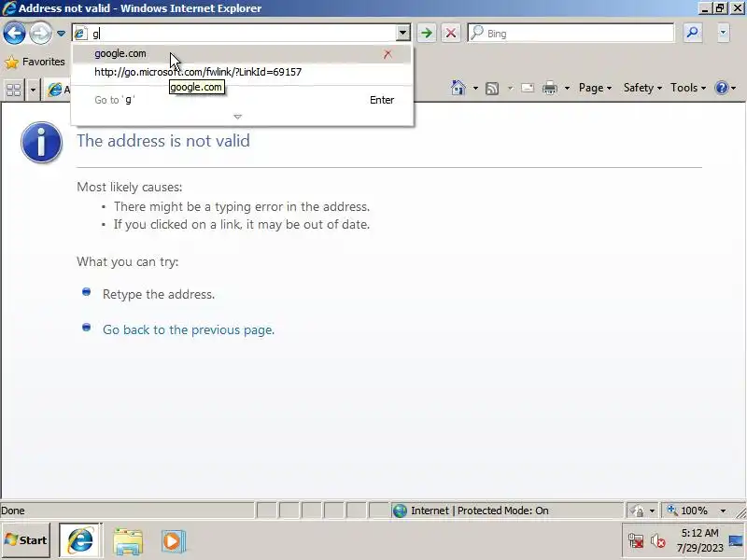Select the go.microsoft.com fwlink suggestion
Image resolution: width=747 pixels, height=560 pixels.
tap(241, 72)
